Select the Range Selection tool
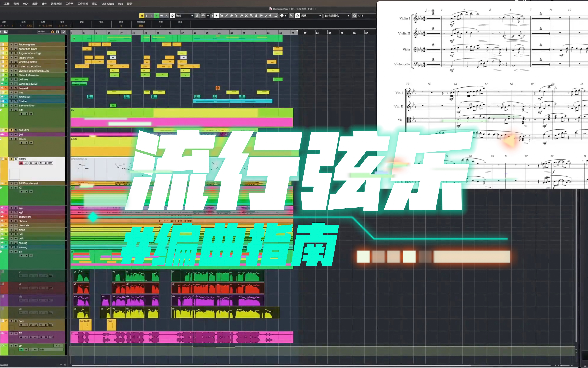The image size is (588, 368). coord(221,16)
